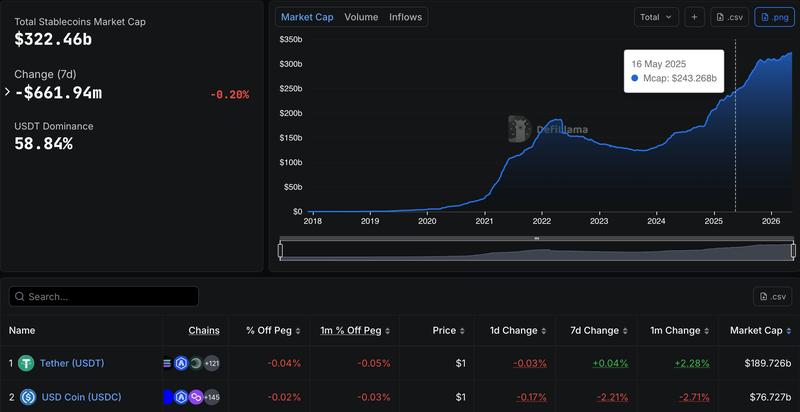This screenshot has width=800, height=412.
Task: Switch to the Volume chart tab
Action: point(361,17)
